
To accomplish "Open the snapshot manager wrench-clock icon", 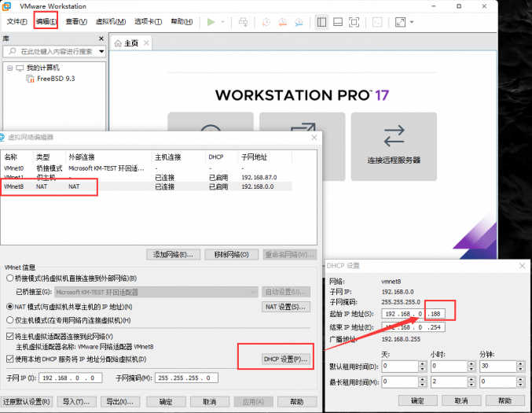I will (299, 22).
